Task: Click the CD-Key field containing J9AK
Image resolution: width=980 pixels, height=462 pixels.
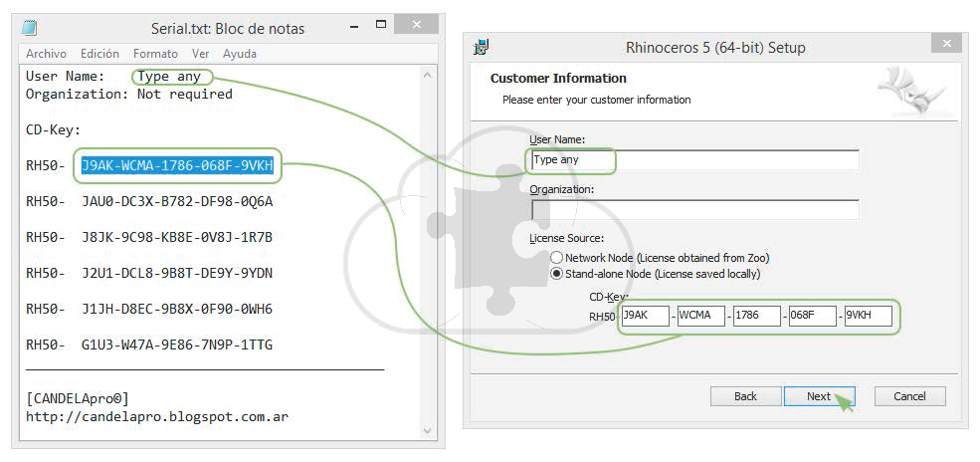Action: pos(646,316)
